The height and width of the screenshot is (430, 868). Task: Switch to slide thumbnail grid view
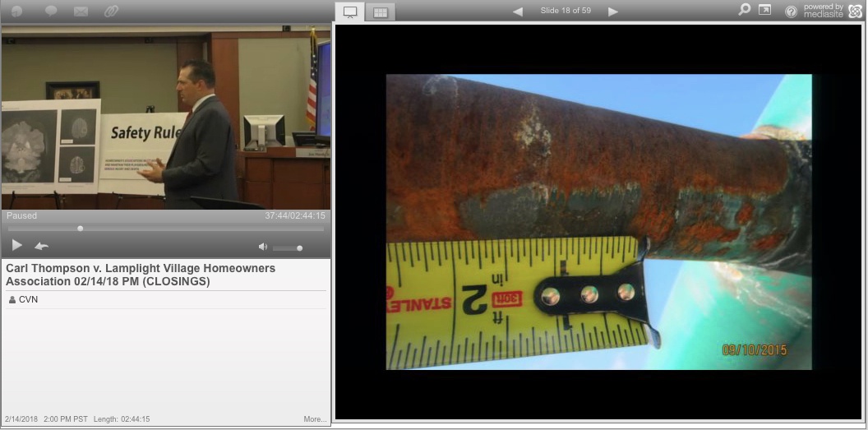click(x=381, y=12)
